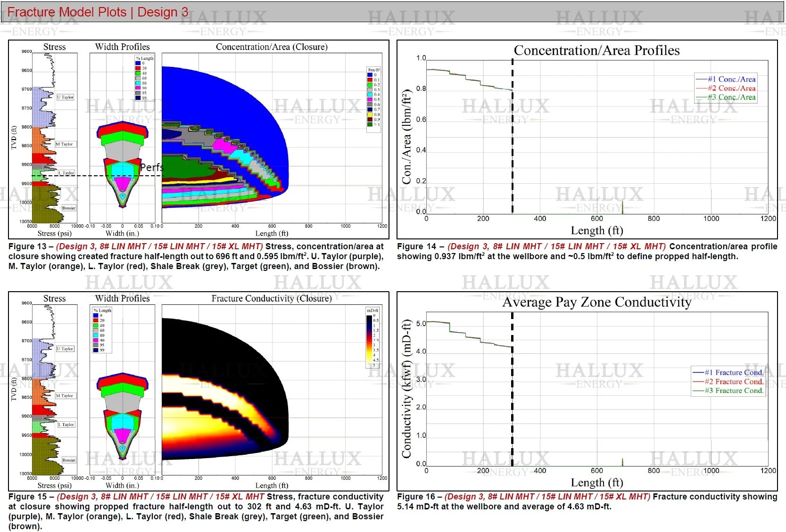786x532 pixels.
Task: Click the 'Fracture Conductivity (Closure)' plot title
Action: click(272, 298)
